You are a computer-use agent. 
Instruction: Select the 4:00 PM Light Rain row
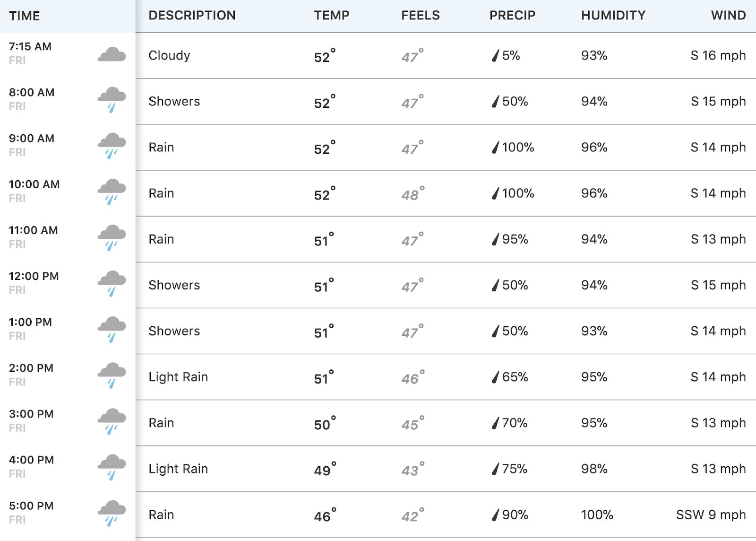tap(378, 469)
